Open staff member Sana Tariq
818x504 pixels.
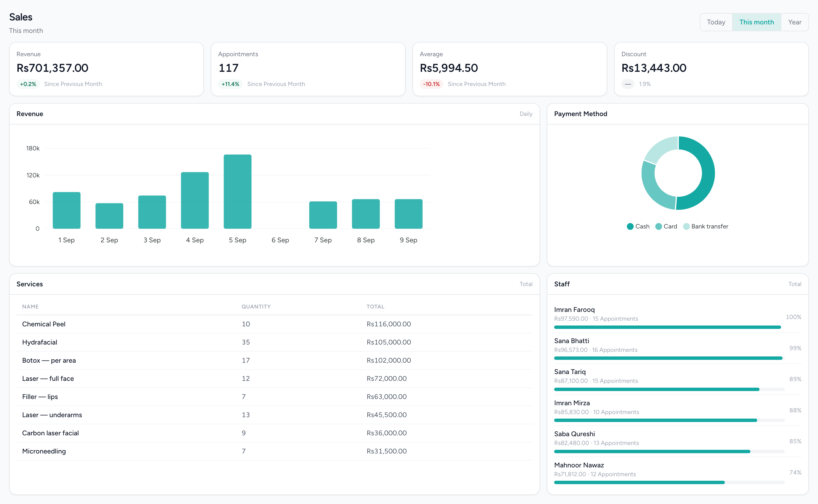pyautogui.click(x=570, y=372)
